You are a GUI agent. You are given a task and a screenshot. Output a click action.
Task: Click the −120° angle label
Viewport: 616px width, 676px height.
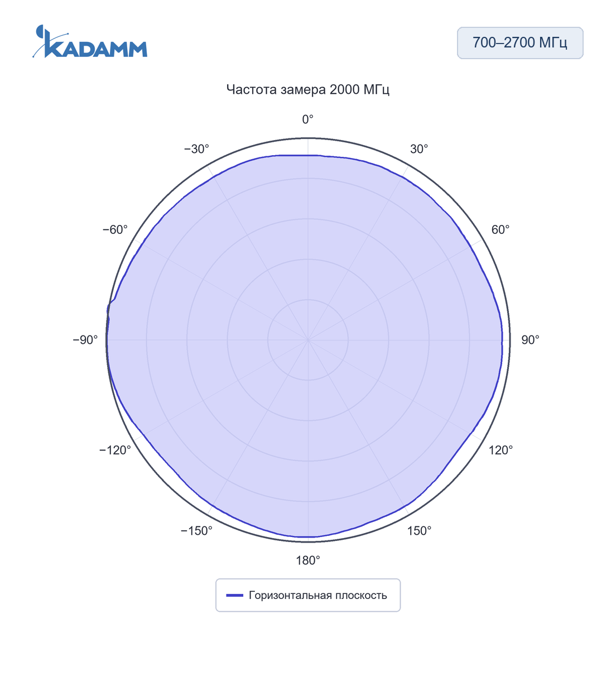[115, 450]
